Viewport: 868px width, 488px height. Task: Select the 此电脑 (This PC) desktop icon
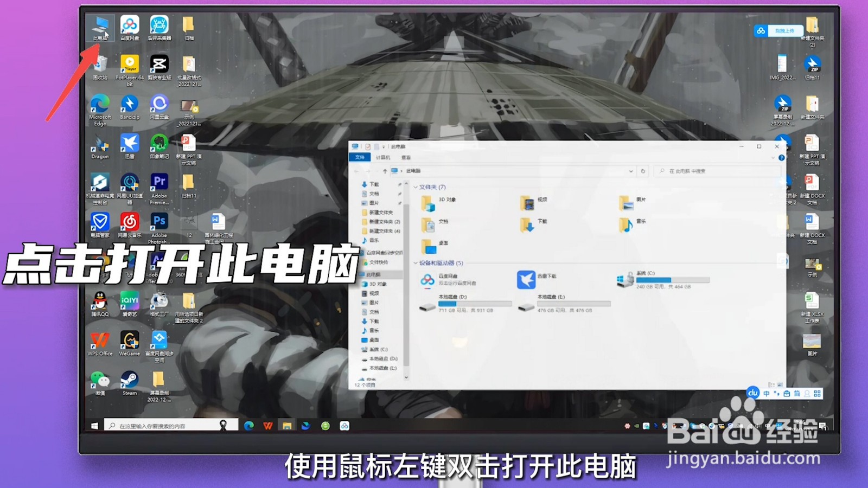pos(100,28)
